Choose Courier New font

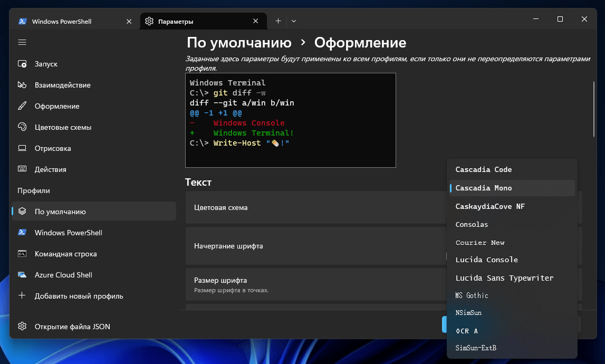point(512,243)
